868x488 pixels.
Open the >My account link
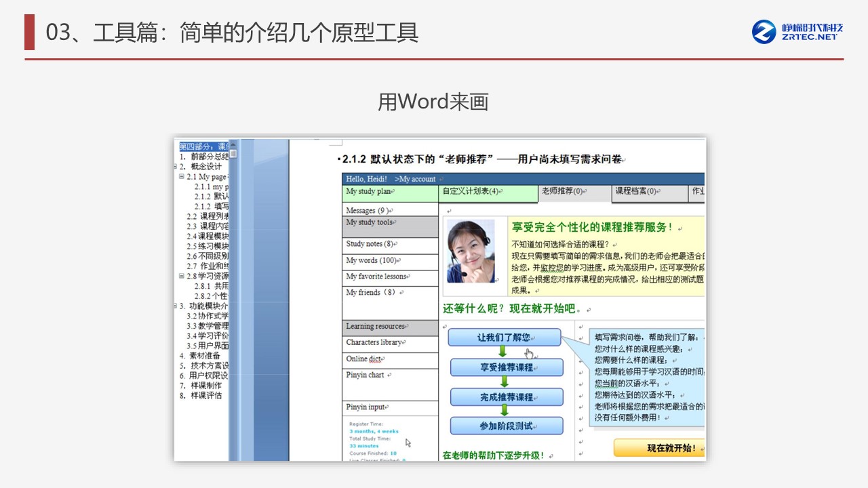click(415, 179)
